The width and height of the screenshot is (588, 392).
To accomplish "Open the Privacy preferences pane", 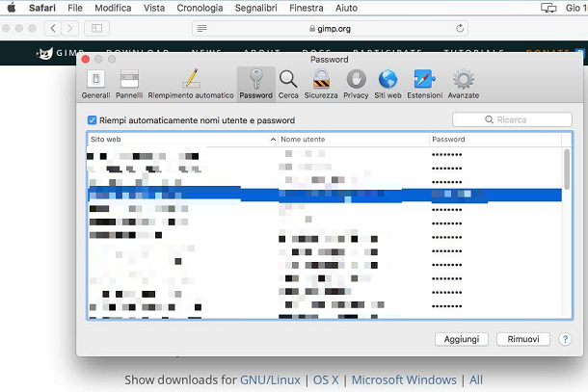I will point(356,85).
